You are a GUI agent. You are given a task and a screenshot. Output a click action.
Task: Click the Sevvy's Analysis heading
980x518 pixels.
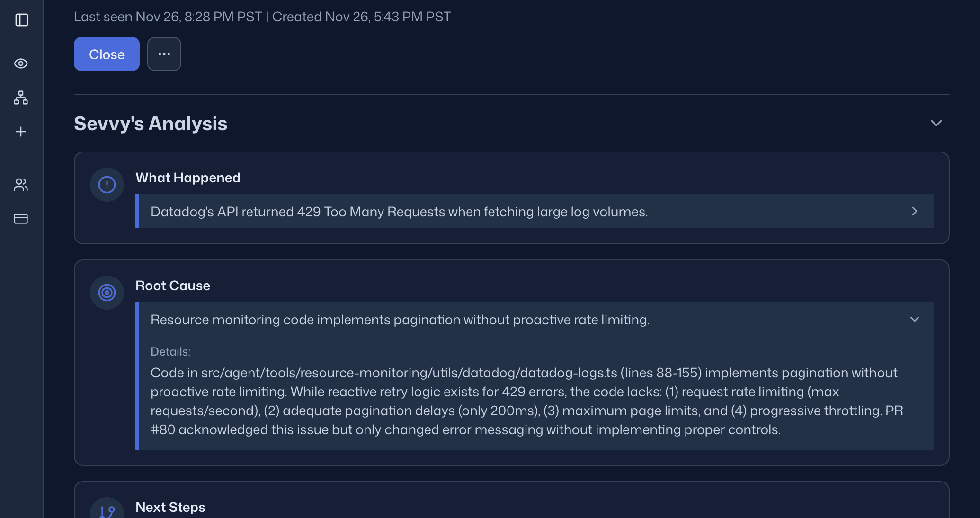pyautogui.click(x=151, y=124)
